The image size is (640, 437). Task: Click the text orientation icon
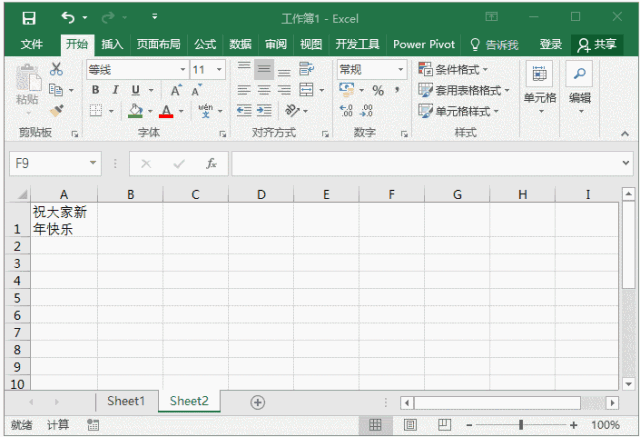coord(292,110)
